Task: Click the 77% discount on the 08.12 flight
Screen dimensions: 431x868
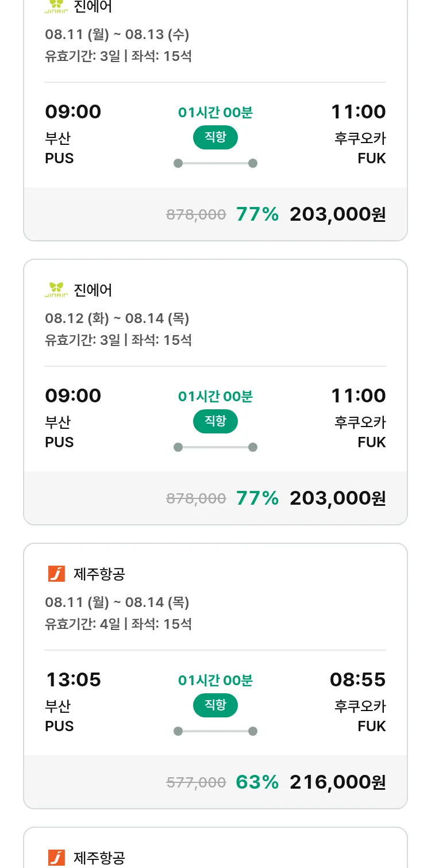Action: pyautogui.click(x=257, y=498)
